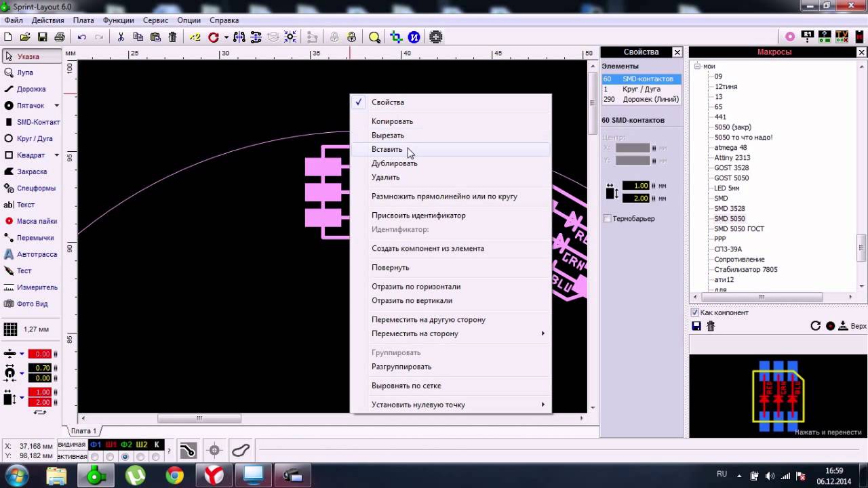
Task: Collapse the мои macro tree node
Action: (x=696, y=66)
